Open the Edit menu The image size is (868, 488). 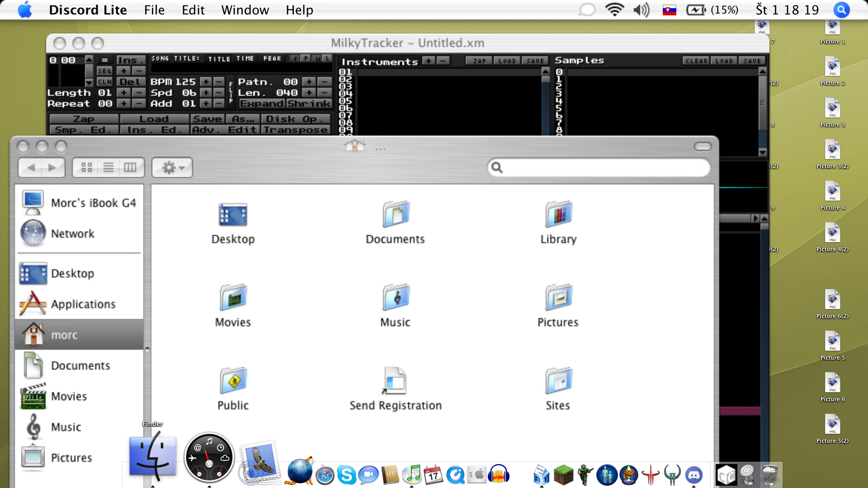193,10
